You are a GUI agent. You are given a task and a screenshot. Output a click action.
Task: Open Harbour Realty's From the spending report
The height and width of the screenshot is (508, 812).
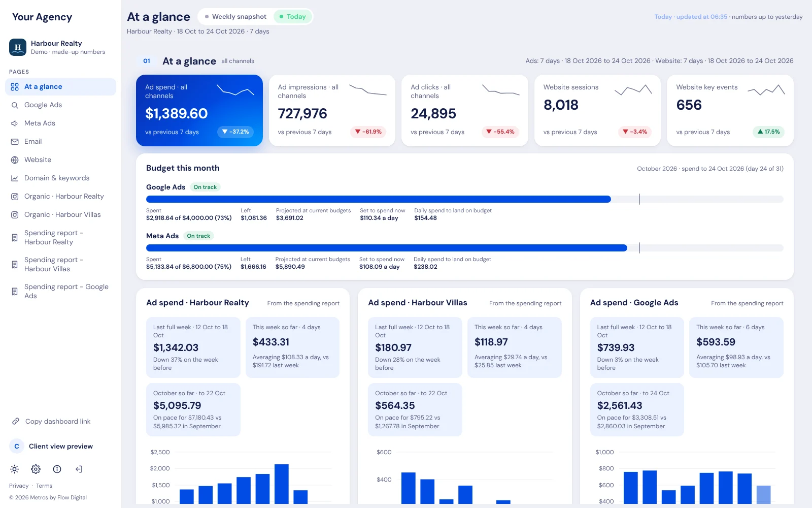pos(303,303)
